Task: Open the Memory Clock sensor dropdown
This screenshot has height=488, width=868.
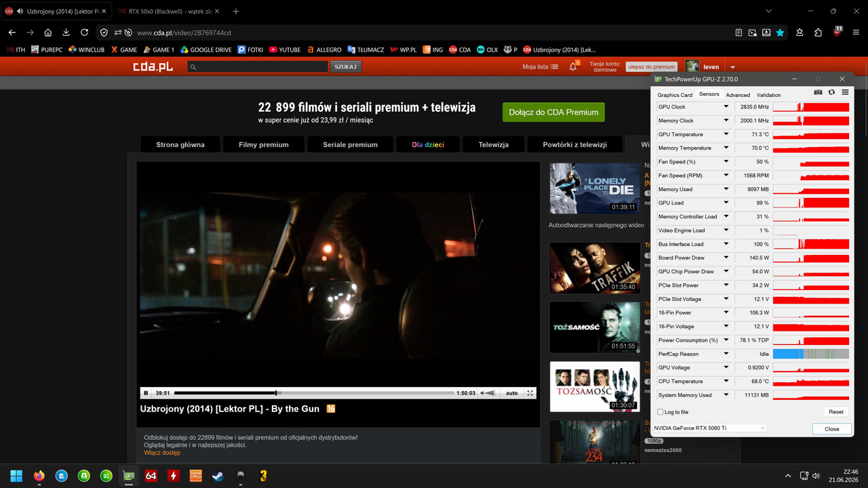Action: coord(726,121)
